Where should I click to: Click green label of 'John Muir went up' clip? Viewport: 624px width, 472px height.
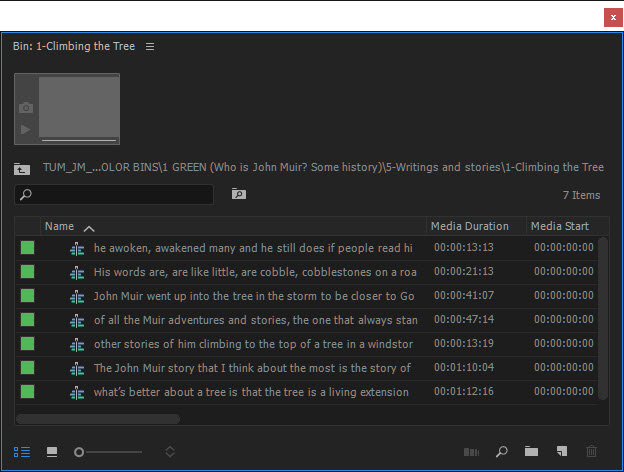(x=27, y=296)
